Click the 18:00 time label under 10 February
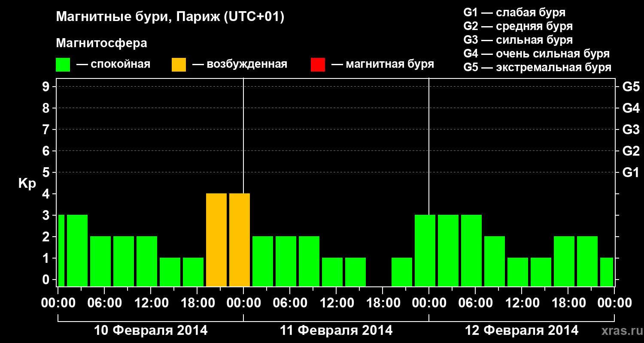This screenshot has width=644, height=343. tap(197, 303)
